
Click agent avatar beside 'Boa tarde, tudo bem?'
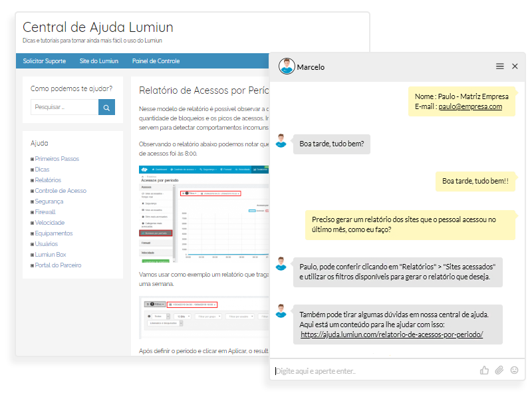point(281,140)
